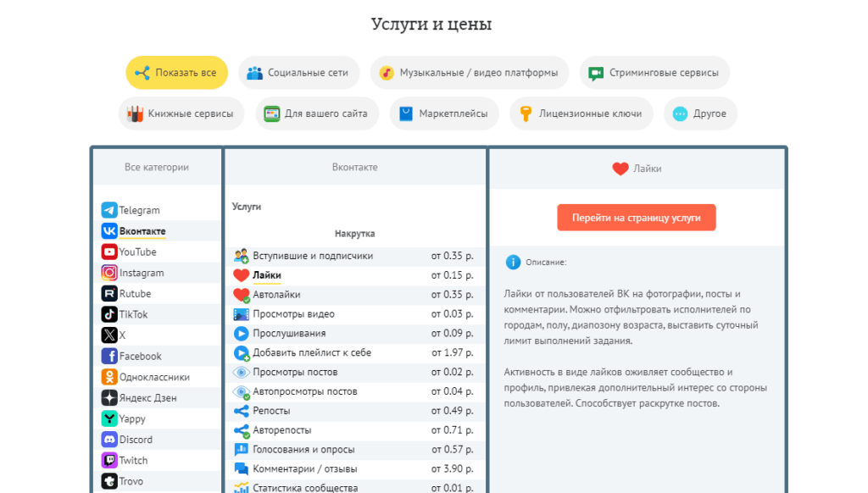Open the TikTok category
This screenshot has width=868, height=493.
tap(157, 314)
